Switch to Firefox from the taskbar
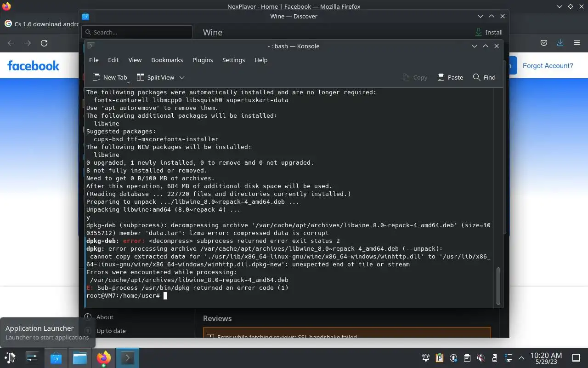Viewport: 588px width, 368px height. (x=103, y=358)
